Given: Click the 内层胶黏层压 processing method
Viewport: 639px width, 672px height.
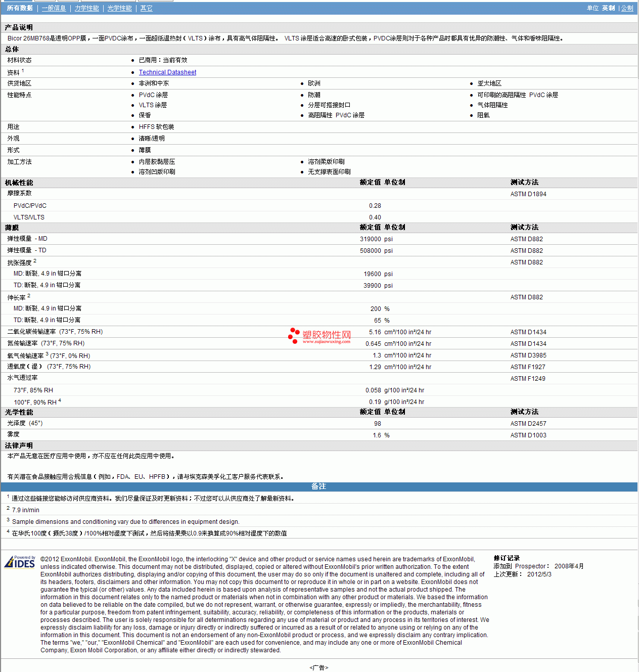Looking at the screenshot, I should pos(157,162).
